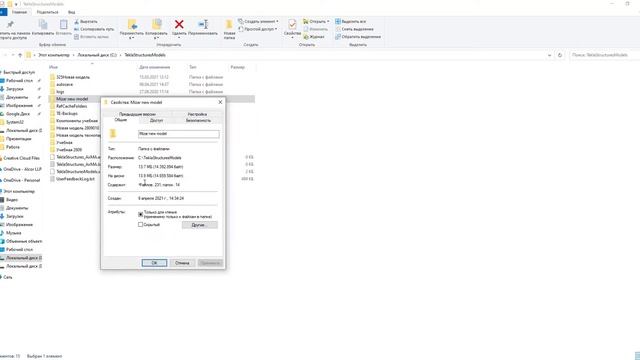Viewport: 640px width, 360px height.
Task: Click Снять выделение in ribbon
Action: coord(354,29)
